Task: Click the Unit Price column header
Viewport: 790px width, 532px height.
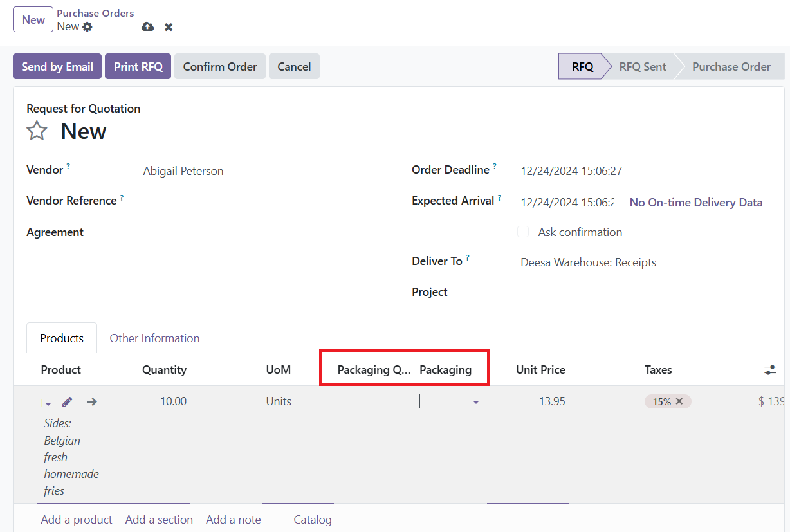Action: [x=540, y=370]
